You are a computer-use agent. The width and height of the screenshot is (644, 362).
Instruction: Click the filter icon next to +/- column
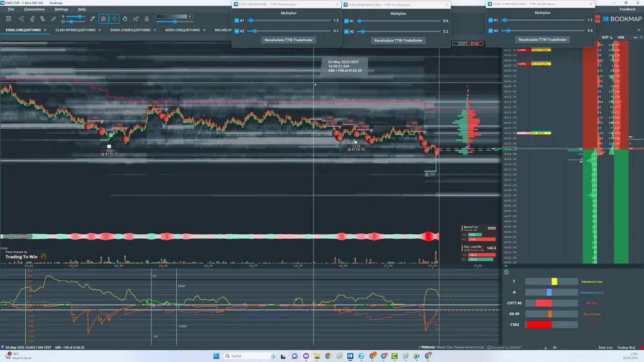point(641,37)
